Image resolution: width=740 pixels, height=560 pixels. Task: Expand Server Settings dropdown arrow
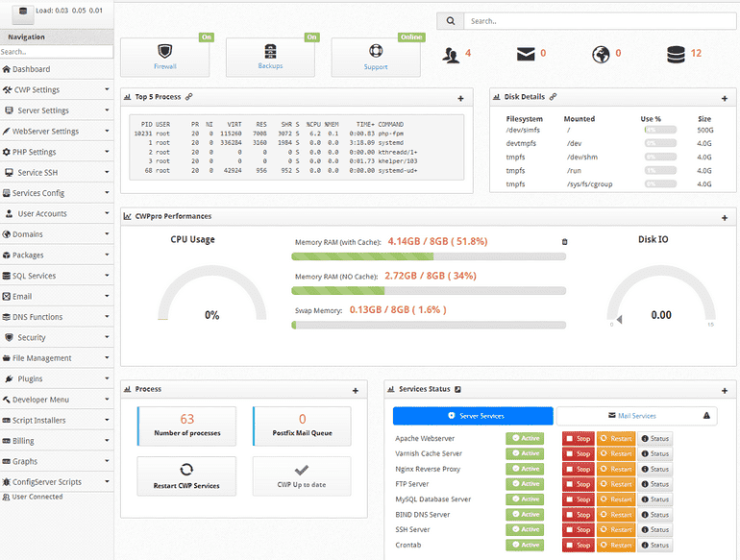click(x=107, y=110)
